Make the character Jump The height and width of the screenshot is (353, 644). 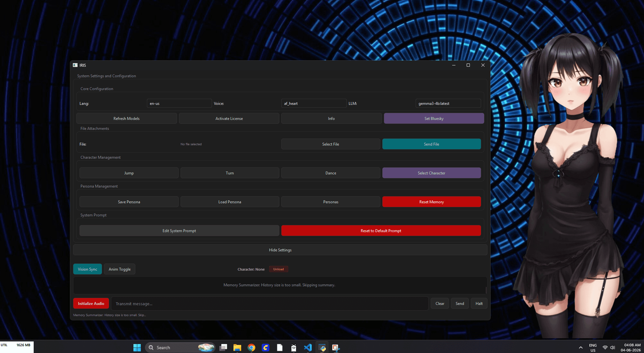tap(129, 173)
